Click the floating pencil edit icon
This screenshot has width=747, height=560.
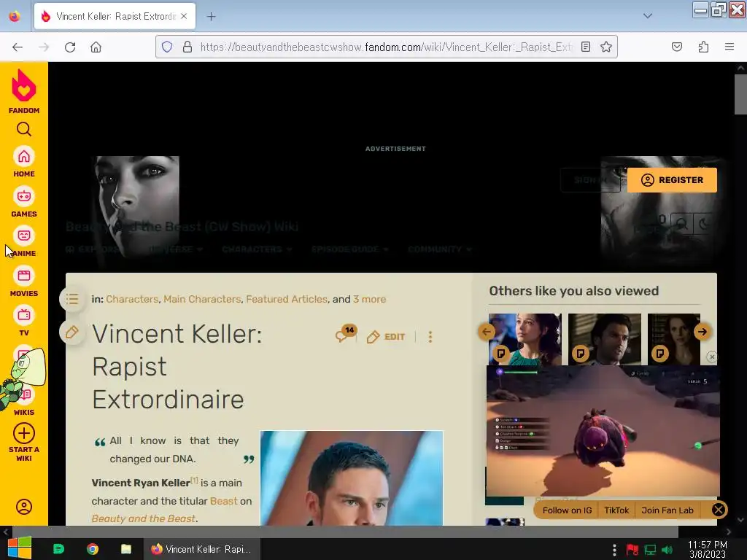pyautogui.click(x=72, y=332)
